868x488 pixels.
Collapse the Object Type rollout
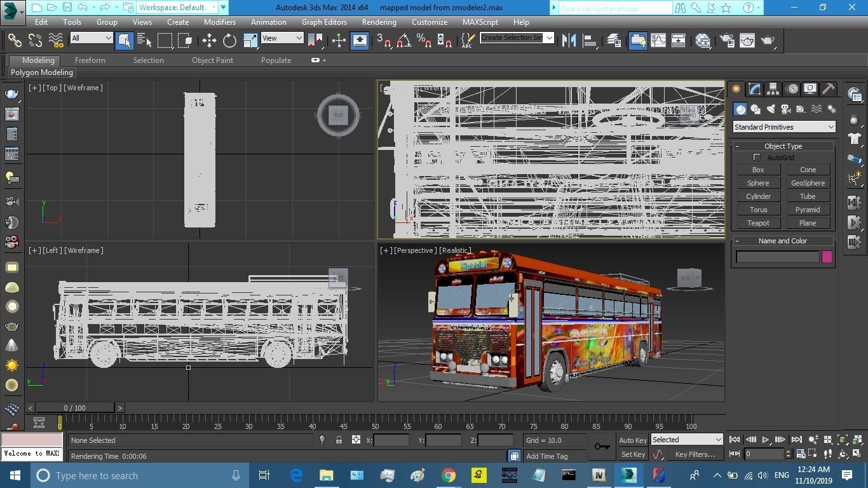click(783, 146)
